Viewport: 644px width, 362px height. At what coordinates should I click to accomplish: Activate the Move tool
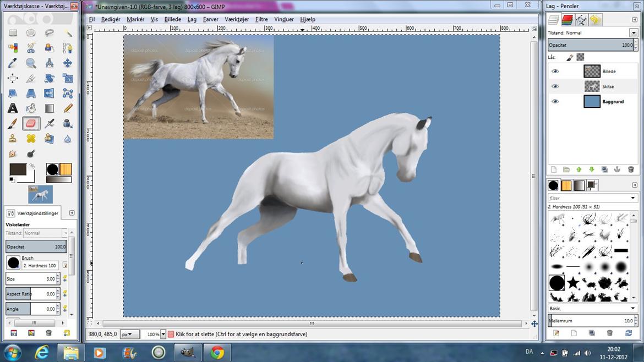68,63
